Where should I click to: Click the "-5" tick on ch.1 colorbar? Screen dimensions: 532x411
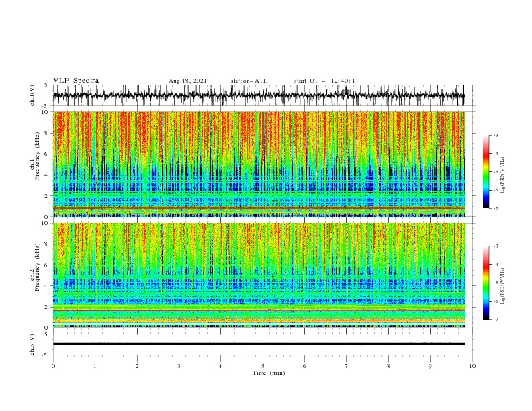(496, 172)
